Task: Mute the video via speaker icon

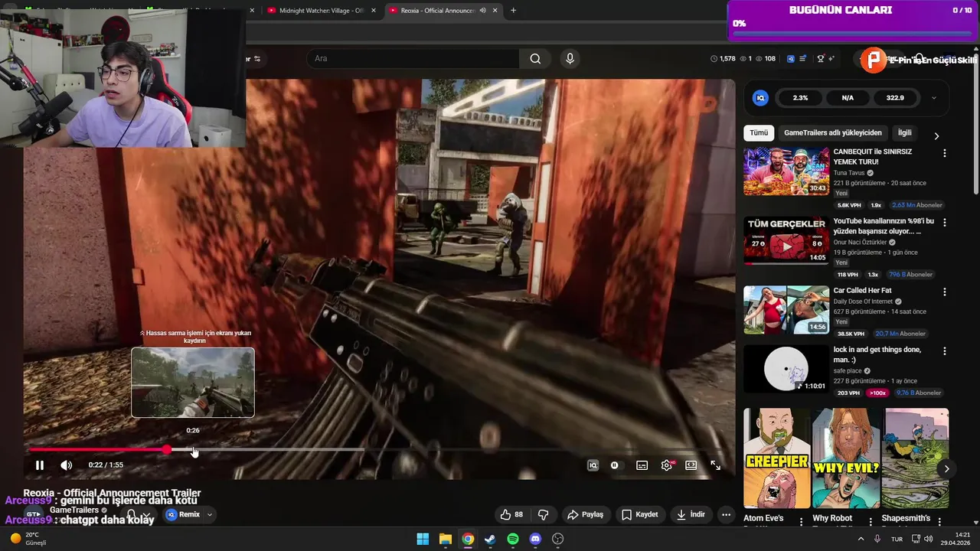Action: tap(67, 465)
